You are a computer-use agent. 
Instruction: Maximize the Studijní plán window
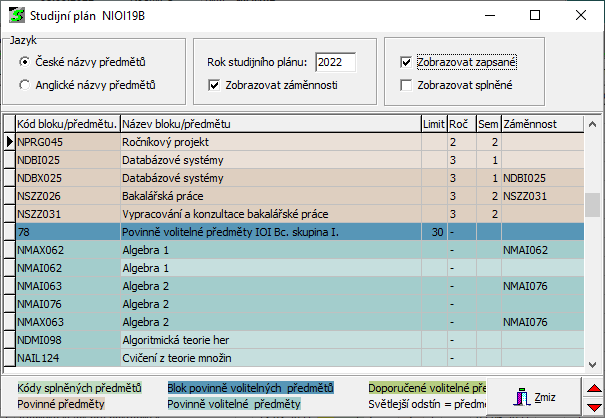(534, 16)
